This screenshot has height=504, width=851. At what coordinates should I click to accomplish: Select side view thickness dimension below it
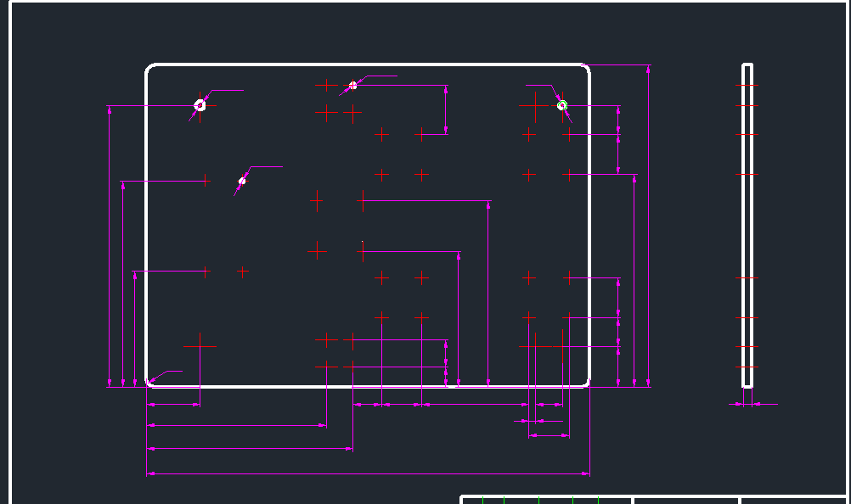pyautogui.click(x=752, y=404)
